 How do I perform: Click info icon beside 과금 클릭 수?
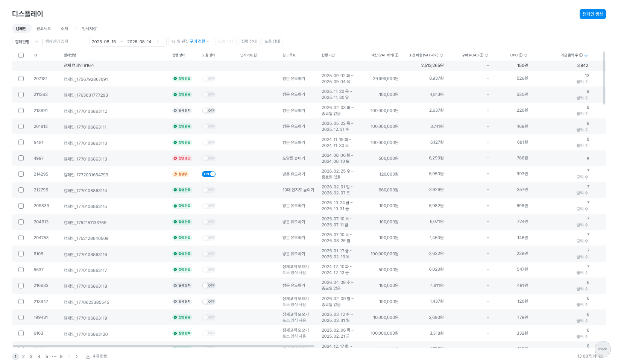click(x=581, y=55)
